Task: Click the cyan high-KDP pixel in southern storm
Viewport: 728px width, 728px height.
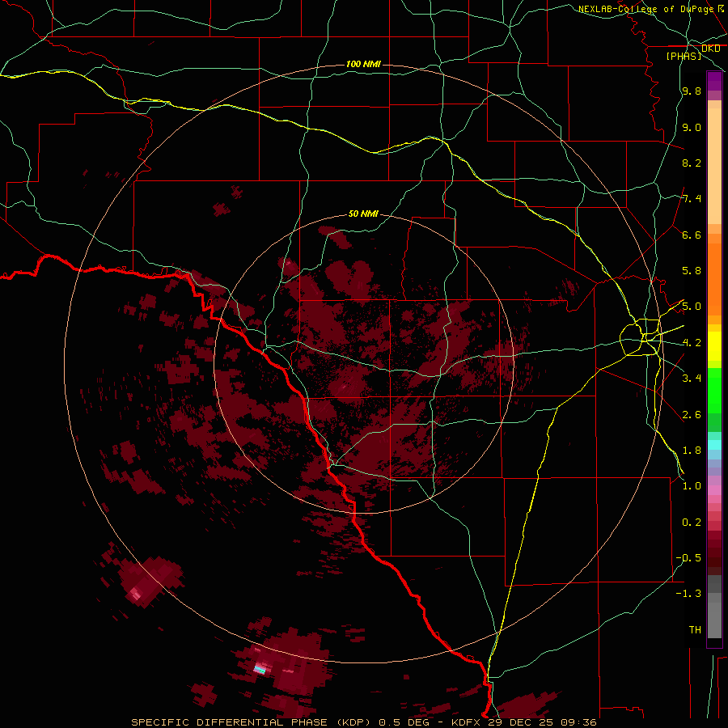Action: [260, 670]
